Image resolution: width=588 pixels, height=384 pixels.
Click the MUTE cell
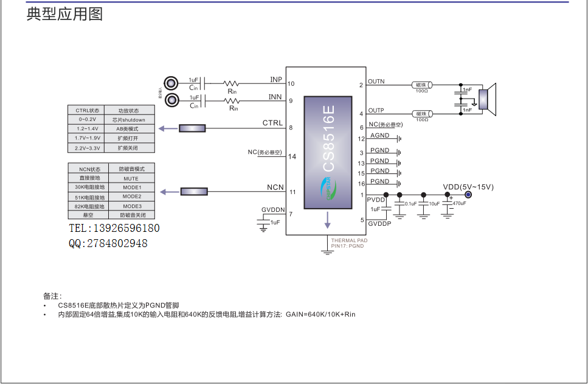pos(131,179)
